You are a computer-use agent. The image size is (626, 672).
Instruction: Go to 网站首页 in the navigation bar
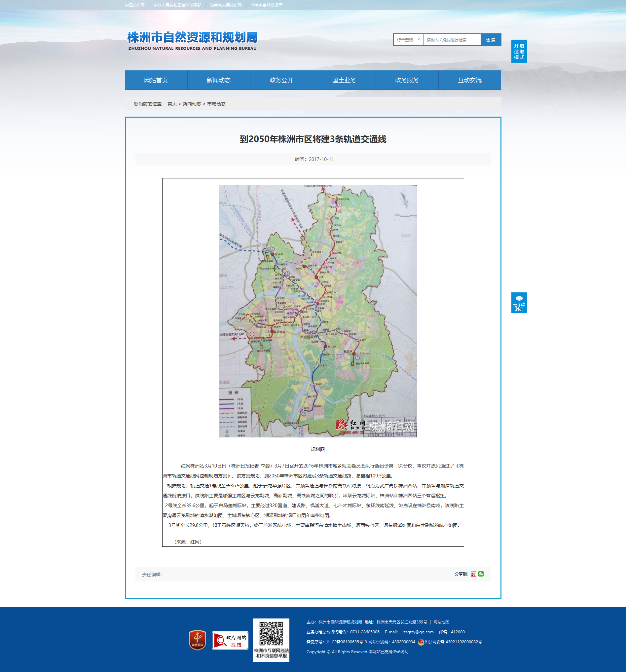point(156,80)
